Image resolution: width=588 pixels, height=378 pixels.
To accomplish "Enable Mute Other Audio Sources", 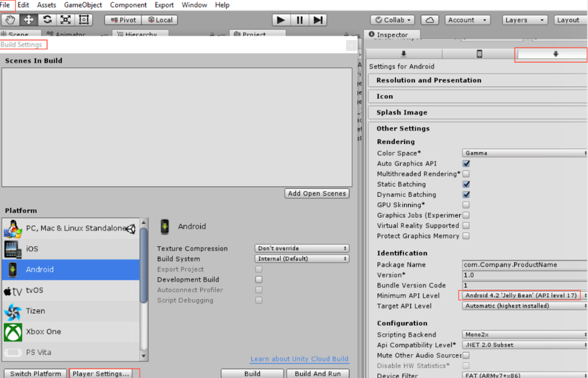I will 466,355.
